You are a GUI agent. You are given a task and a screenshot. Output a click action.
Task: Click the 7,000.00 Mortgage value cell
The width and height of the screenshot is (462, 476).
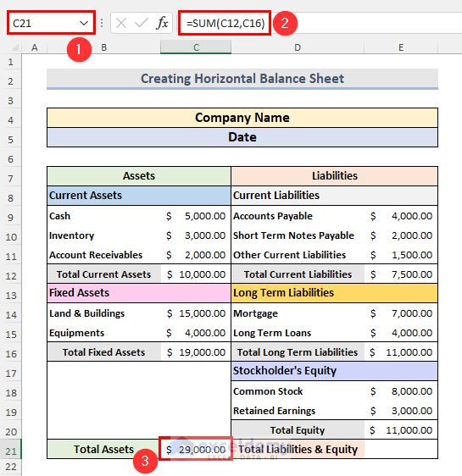pyautogui.click(x=401, y=313)
